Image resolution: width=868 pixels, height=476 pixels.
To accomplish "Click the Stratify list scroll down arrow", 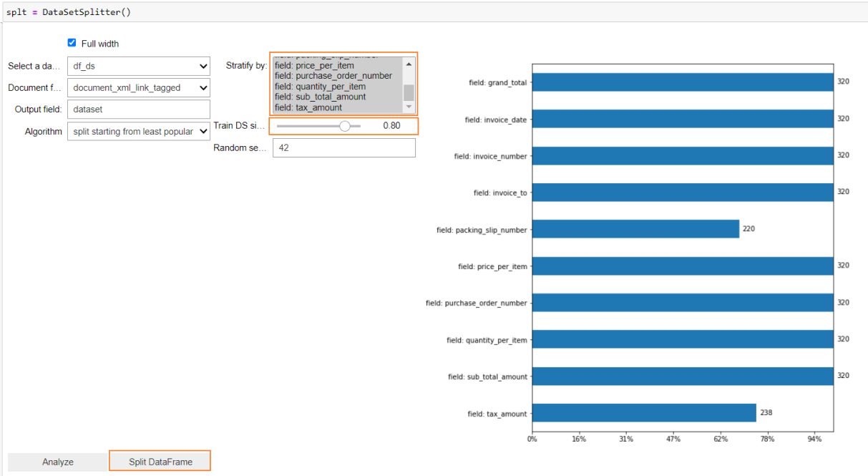I will tap(409, 107).
